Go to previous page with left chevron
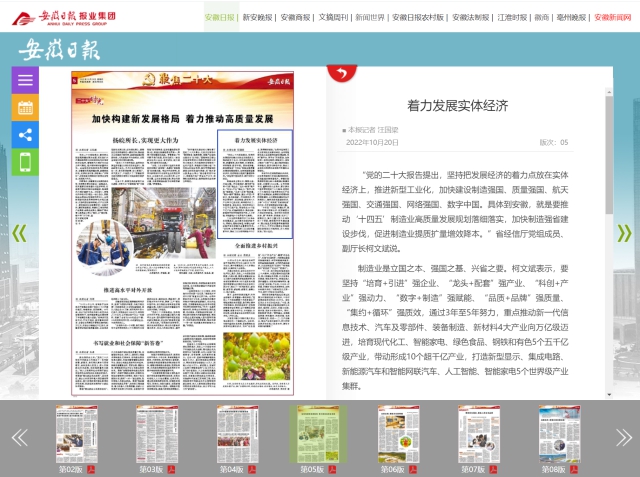640x477 pixels. point(18,233)
